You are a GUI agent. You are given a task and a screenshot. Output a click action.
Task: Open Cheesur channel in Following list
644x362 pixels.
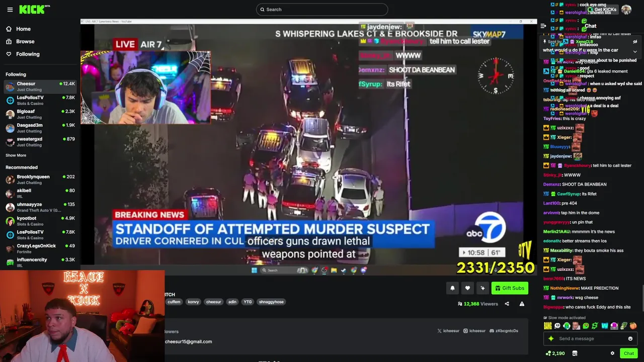40,86
